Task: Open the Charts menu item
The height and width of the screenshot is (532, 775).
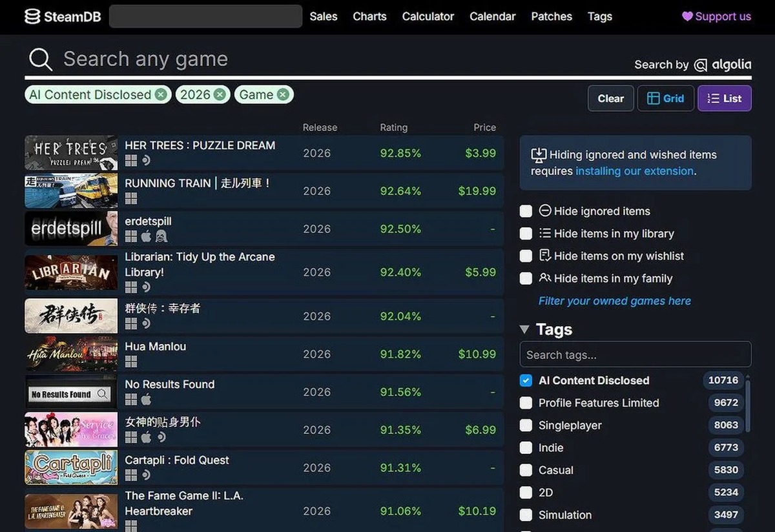Action: tap(369, 17)
